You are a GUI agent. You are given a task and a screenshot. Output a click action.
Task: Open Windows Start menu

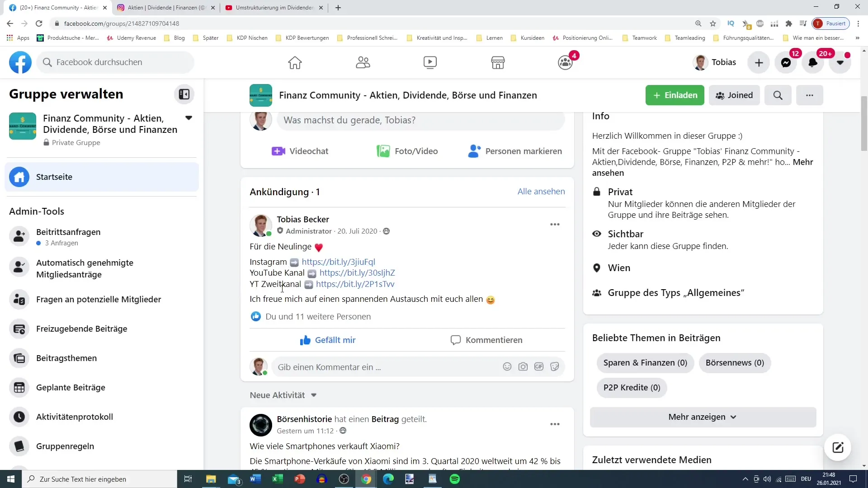[x=11, y=479]
